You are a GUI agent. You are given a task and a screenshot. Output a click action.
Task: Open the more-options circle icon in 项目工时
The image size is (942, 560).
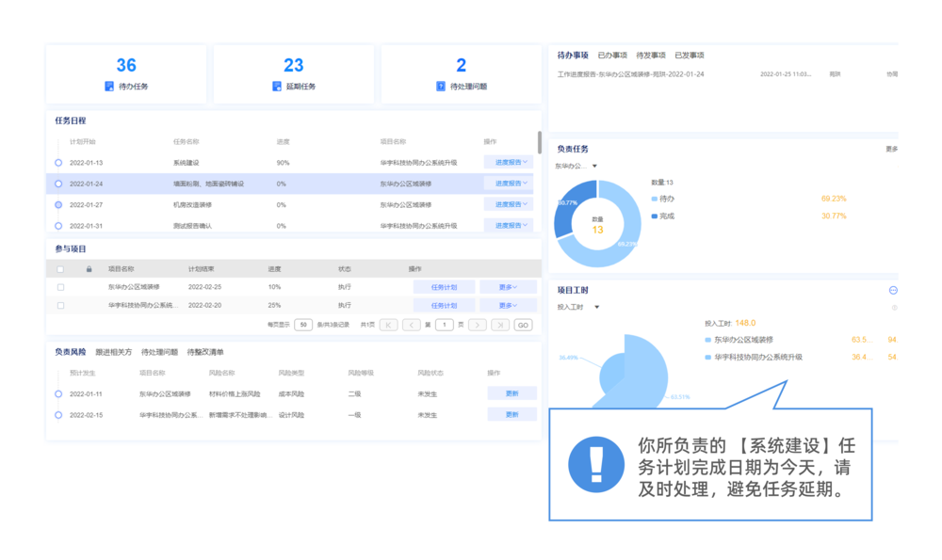tap(893, 291)
